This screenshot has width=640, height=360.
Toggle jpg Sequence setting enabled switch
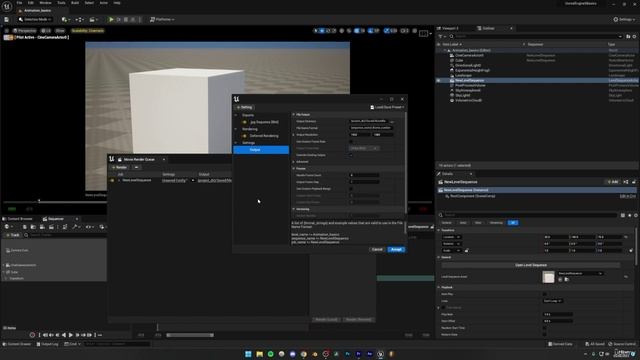point(244,122)
